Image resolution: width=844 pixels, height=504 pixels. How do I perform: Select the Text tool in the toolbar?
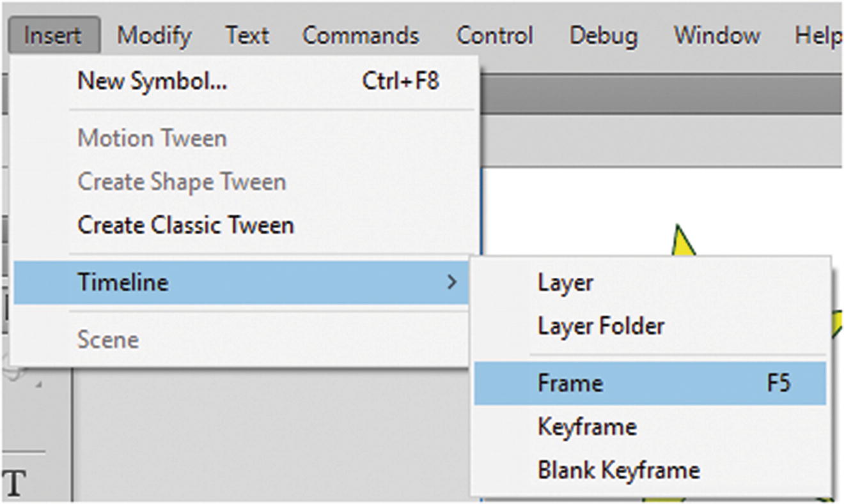pos(15,484)
